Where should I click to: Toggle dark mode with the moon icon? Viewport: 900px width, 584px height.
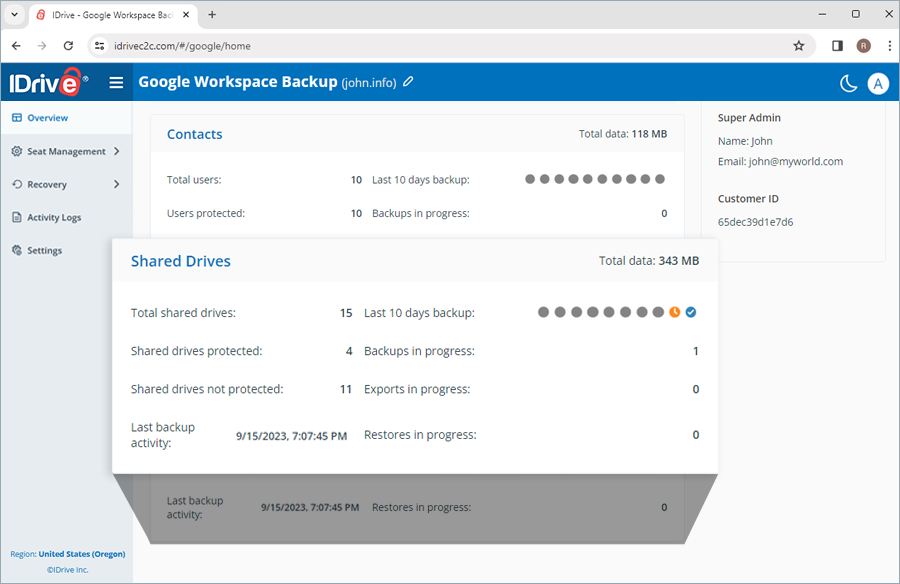click(x=848, y=83)
